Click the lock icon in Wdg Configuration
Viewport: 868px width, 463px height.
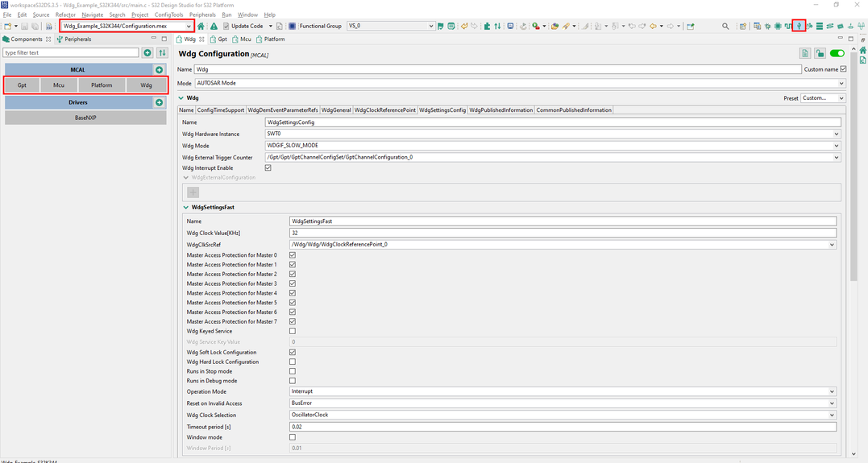[x=820, y=53]
